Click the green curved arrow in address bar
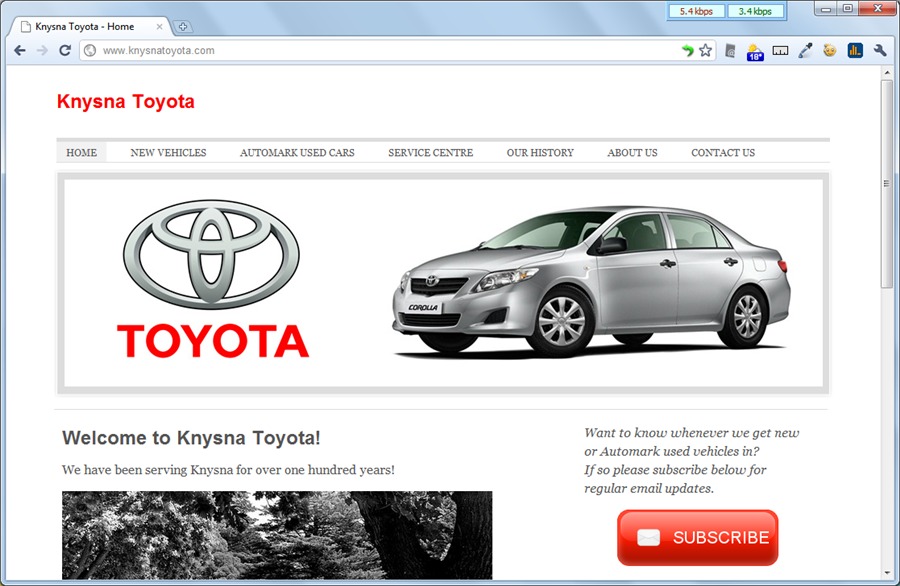Viewport: 900px width, 586px height. coord(687,51)
